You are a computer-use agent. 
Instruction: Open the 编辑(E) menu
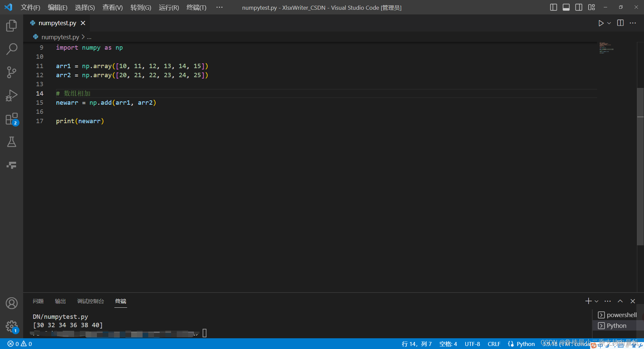click(x=58, y=7)
